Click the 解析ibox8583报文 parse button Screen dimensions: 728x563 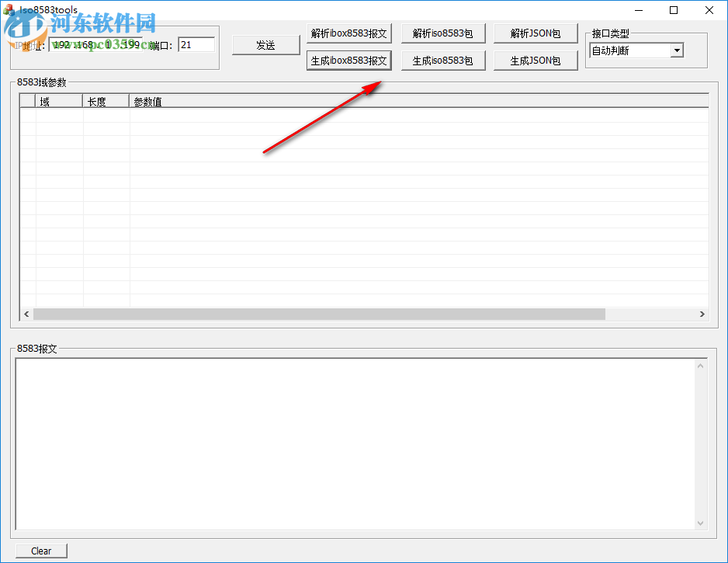pyautogui.click(x=348, y=33)
